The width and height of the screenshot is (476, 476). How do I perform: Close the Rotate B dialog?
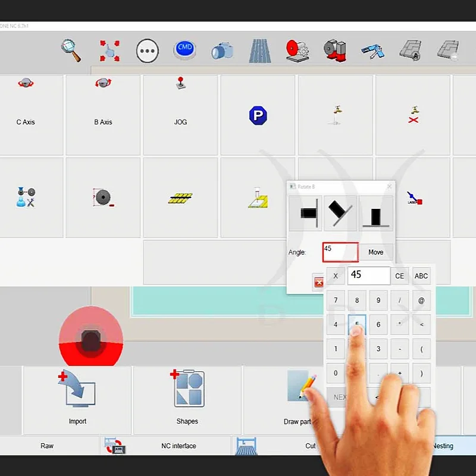[x=390, y=186]
